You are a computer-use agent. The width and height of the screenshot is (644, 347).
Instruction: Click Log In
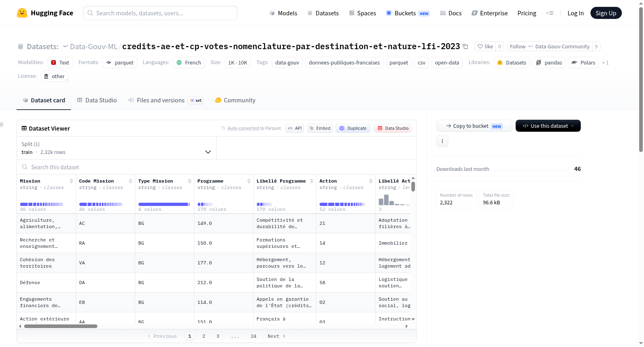coord(576,13)
